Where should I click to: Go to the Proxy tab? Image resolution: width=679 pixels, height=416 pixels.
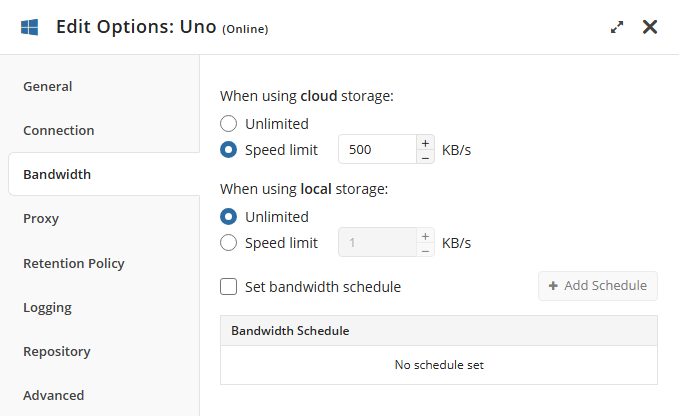click(x=41, y=218)
